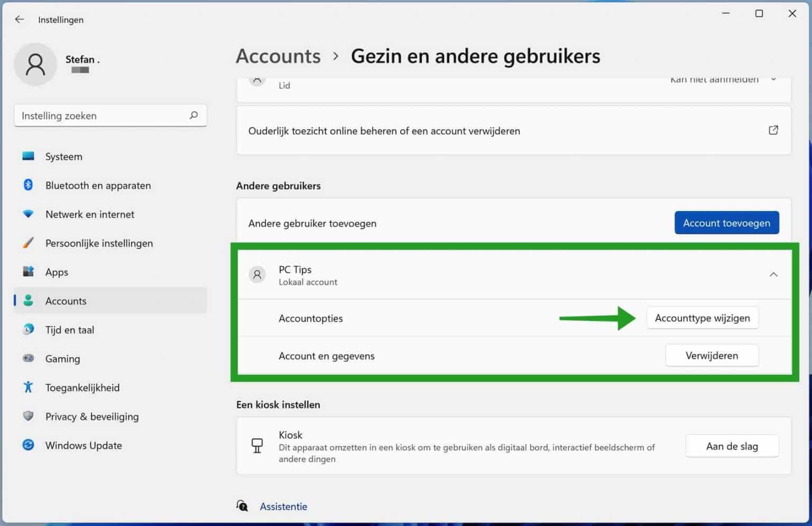Select the Apps section

[x=57, y=272]
